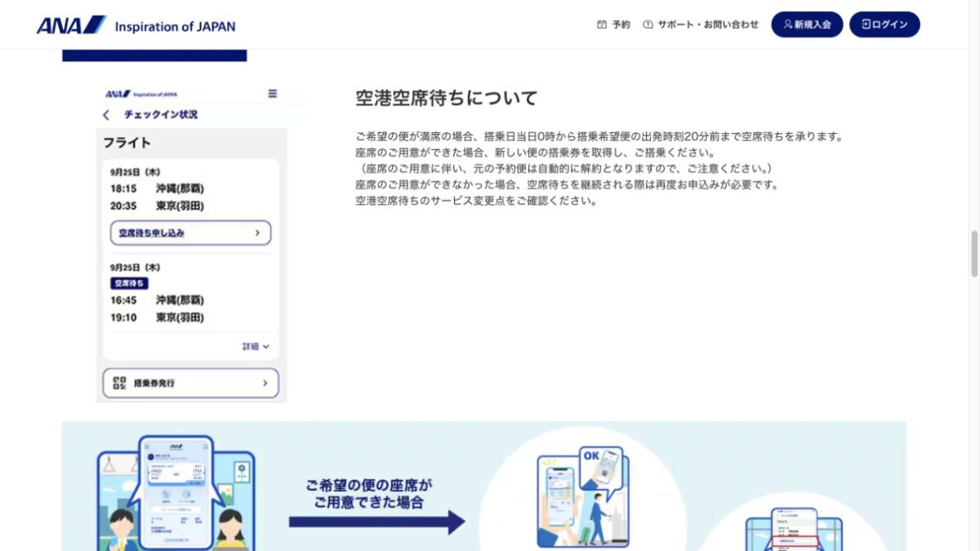980x551 pixels.
Task: Click the person icon in 新規入会 button
Action: (788, 24)
